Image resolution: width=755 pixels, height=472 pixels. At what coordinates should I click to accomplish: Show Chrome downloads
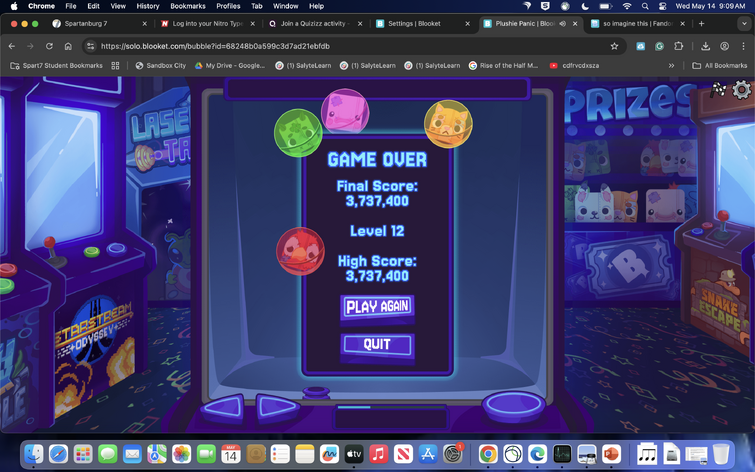click(705, 46)
